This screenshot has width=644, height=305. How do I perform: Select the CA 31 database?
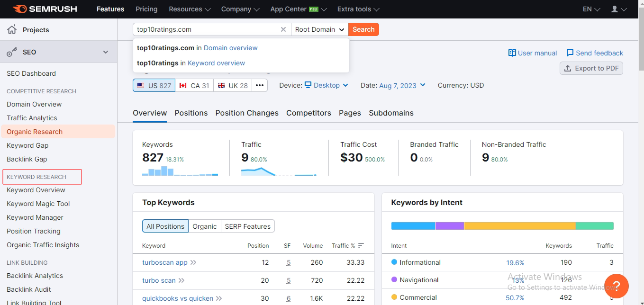pyautogui.click(x=194, y=85)
